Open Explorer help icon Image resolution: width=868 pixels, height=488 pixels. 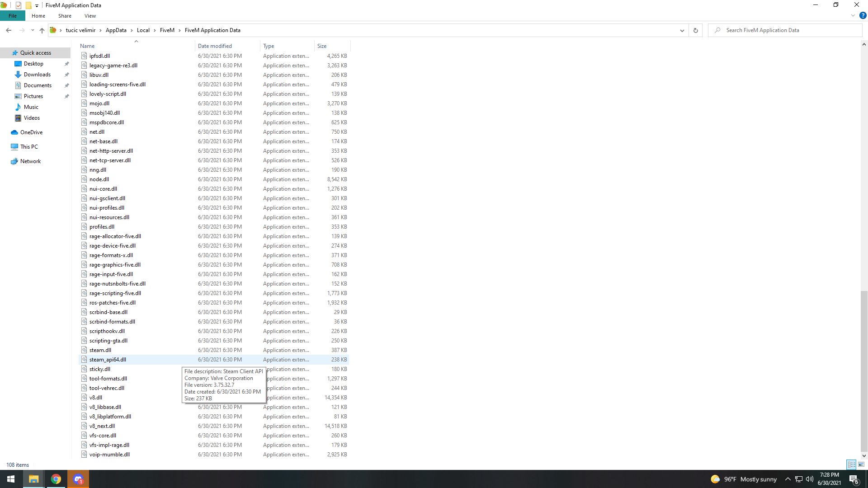pos(863,15)
